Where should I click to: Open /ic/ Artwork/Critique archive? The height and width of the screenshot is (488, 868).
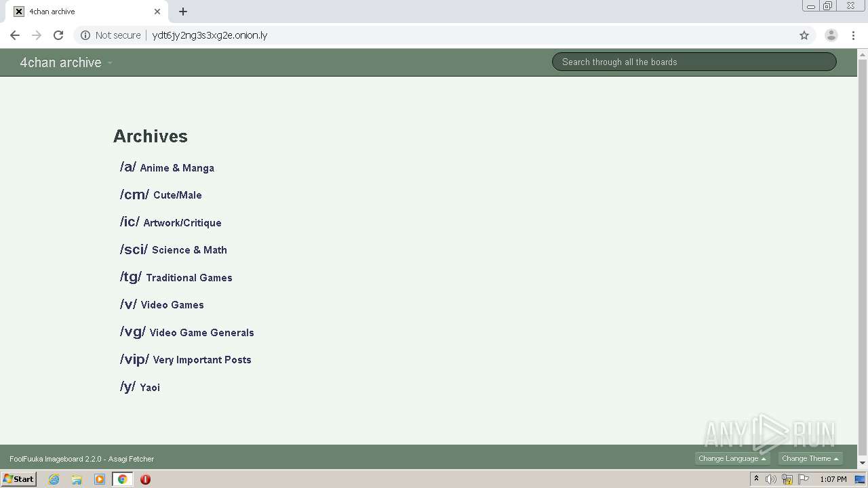coord(170,222)
